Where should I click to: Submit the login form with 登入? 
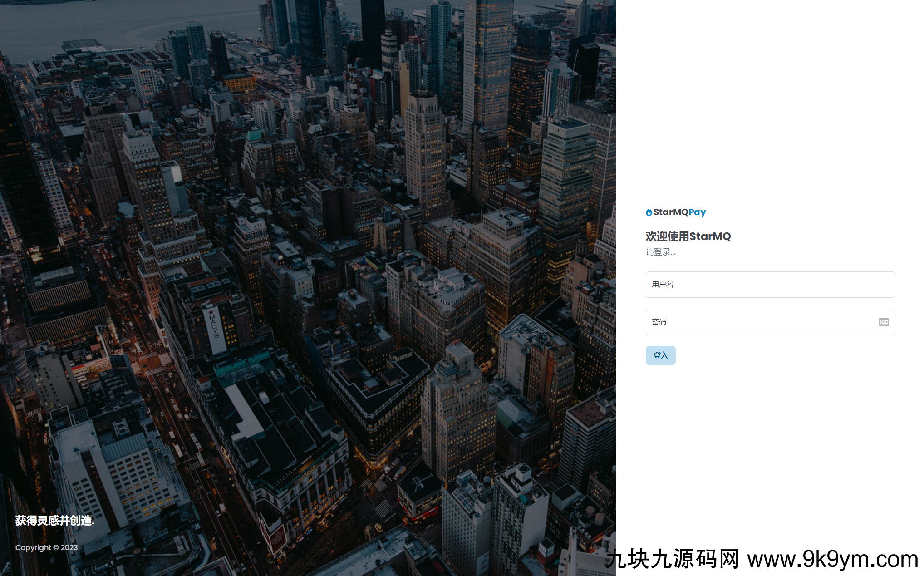pos(660,355)
